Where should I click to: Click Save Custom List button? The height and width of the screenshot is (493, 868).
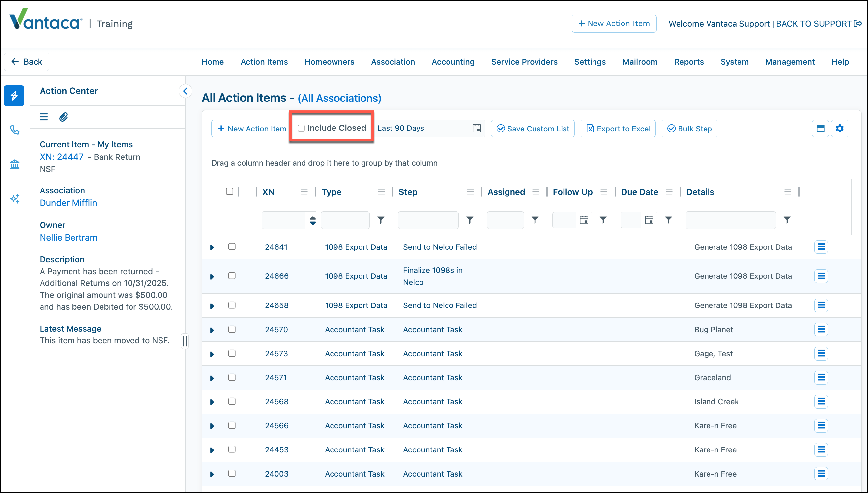pyautogui.click(x=533, y=129)
